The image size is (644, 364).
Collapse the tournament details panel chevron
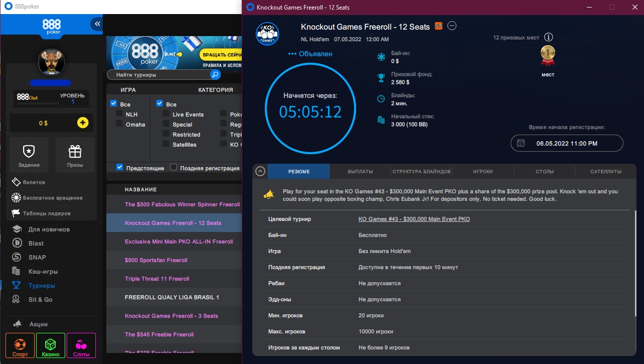pyautogui.click(x=260, y=171)
